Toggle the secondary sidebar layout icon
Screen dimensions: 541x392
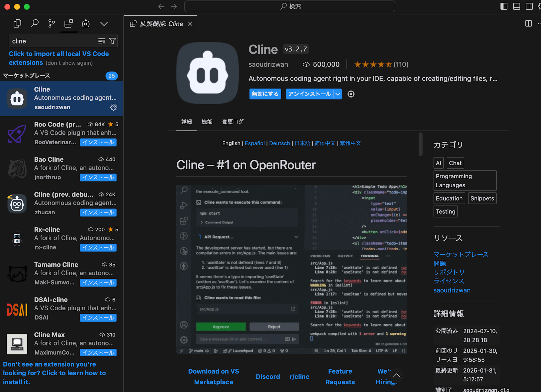point(529,6)
